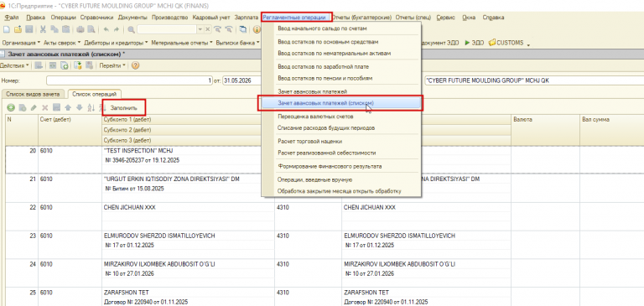The width and height of the screenshot is (644, 306).
Task: Click the main toolbar search text field
Action: (x=167, y=29)
